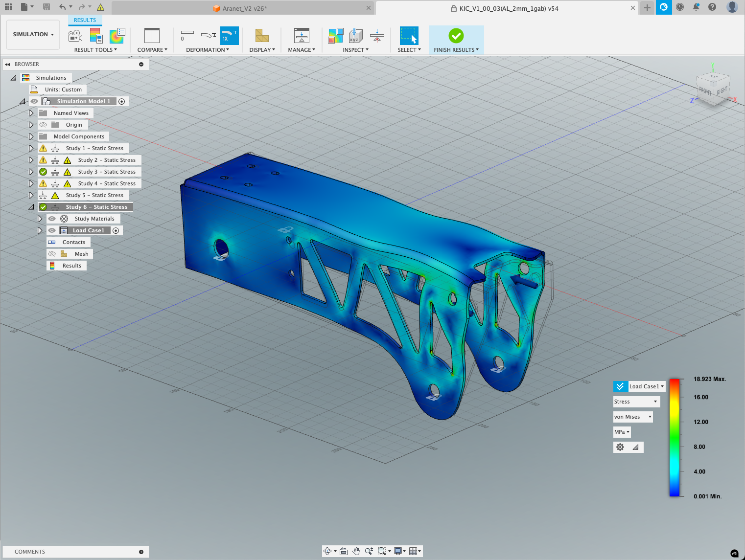Click the animate results camera icon
This screenshot has width=745, height=560.
tap(75, 36)
